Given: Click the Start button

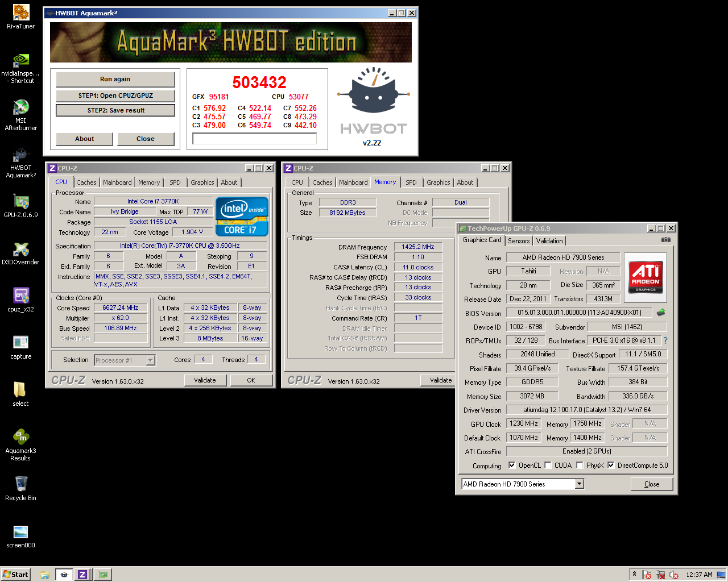Looking at the screenshot, I should 15,575.
